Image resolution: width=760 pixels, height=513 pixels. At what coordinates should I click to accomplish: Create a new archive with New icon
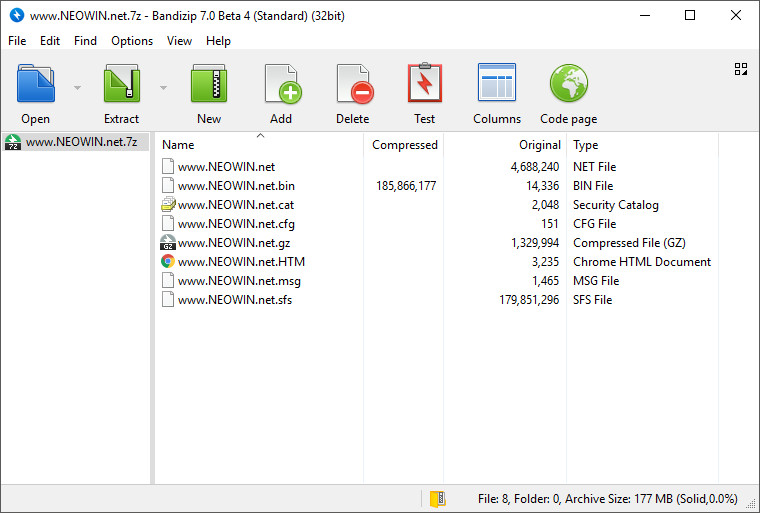tap(209, 83)
